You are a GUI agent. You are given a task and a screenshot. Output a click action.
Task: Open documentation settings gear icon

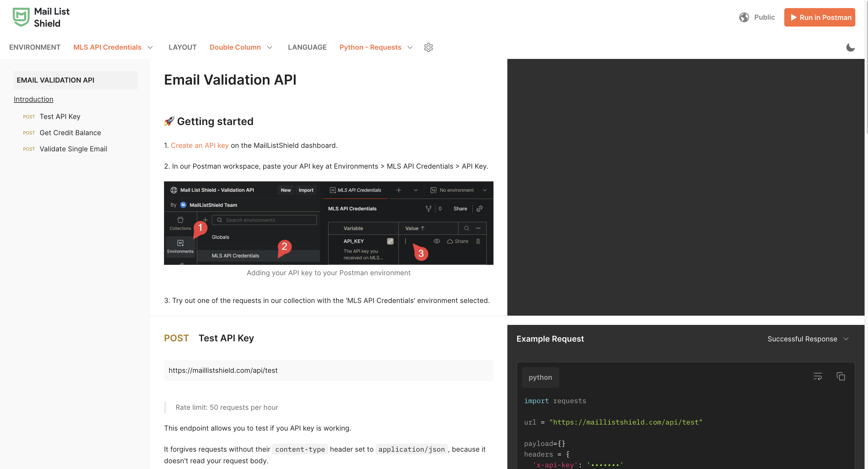pyautogui.click(x=428, y=47)
